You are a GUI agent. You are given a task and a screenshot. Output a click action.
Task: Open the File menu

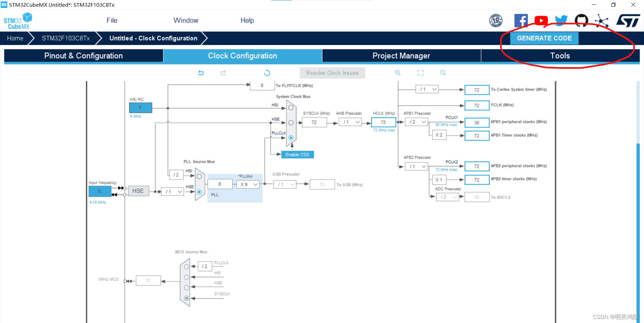[112, 20]
